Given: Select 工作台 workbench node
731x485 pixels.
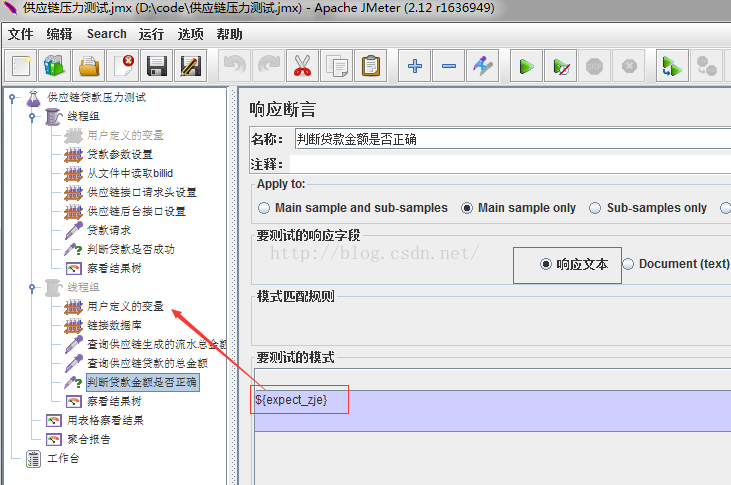Looking at the screenshot, I should click(63, 458).
